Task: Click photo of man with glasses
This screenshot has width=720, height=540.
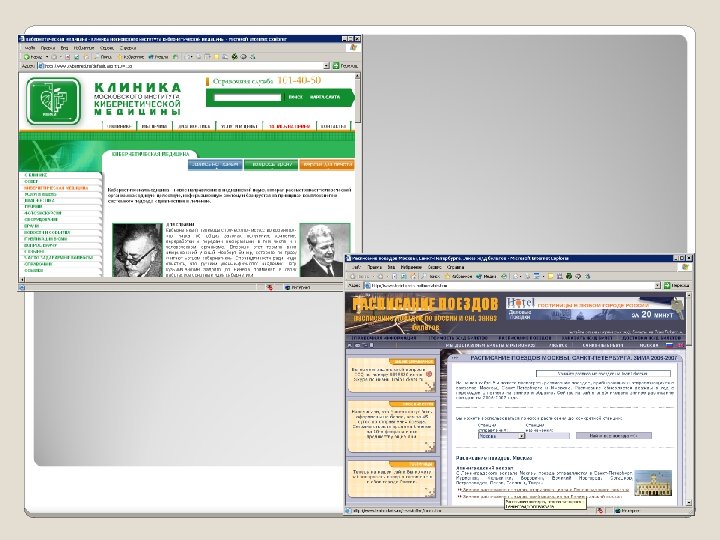Action: point(137,250)
